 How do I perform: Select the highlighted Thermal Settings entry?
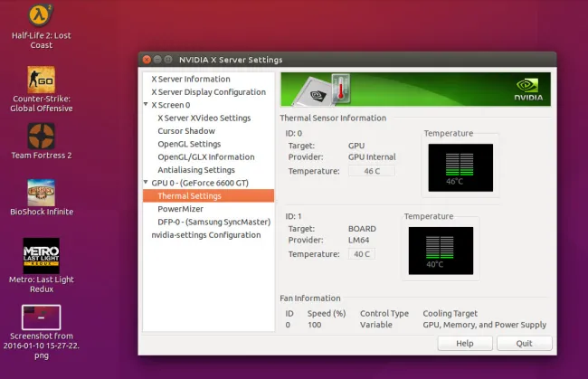click(x=208, y=195)
